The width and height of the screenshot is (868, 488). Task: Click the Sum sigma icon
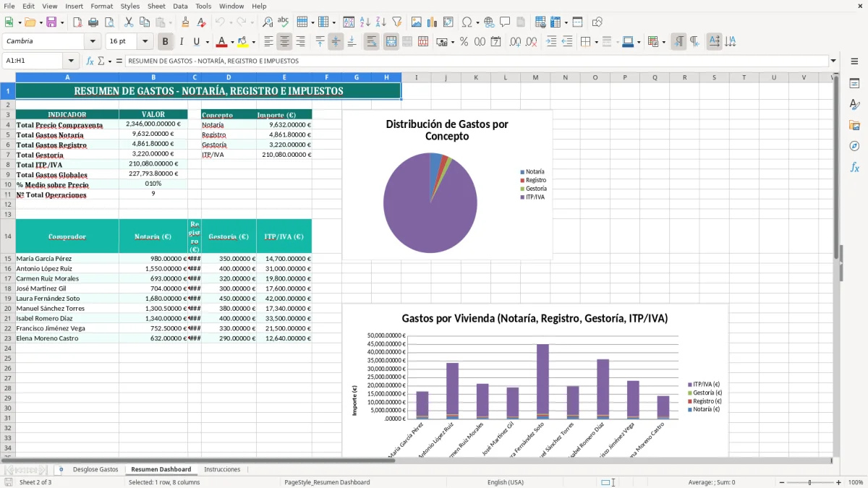[x=101, y=61]
